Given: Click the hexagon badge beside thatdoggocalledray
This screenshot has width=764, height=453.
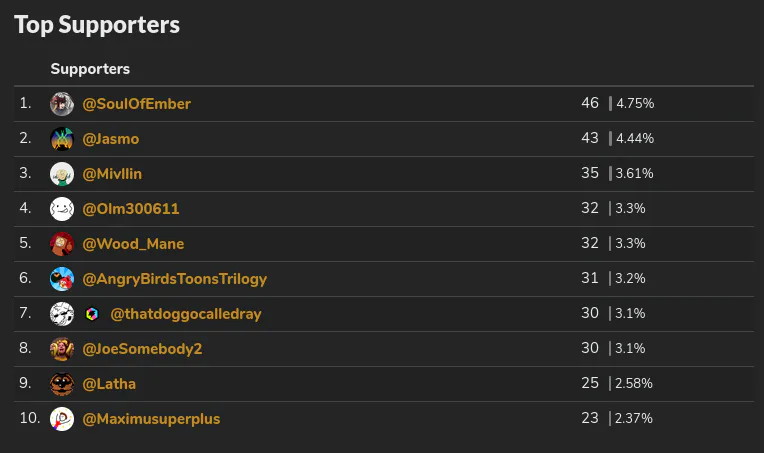Looking at the screenshot, I should 92,314.
